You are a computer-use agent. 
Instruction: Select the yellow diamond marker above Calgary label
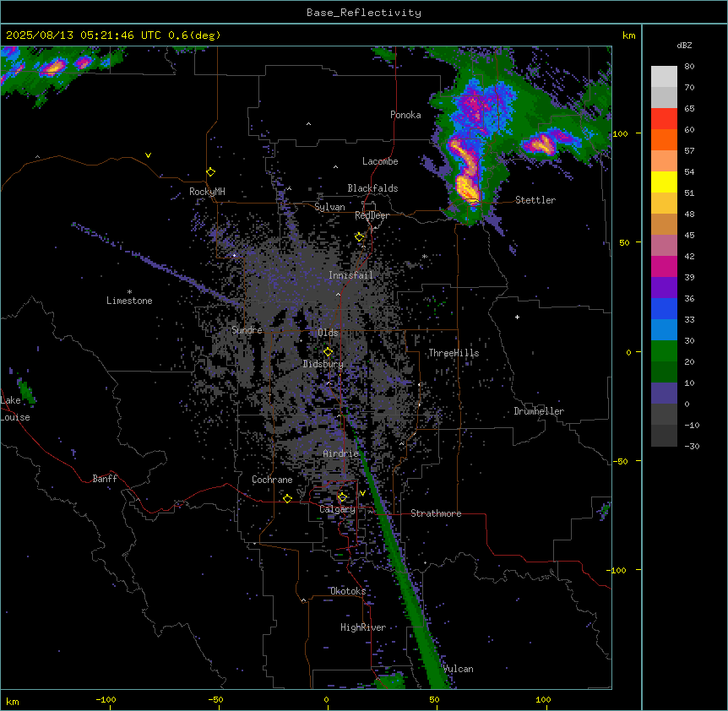pyautogui.click(x=342, y=497)
